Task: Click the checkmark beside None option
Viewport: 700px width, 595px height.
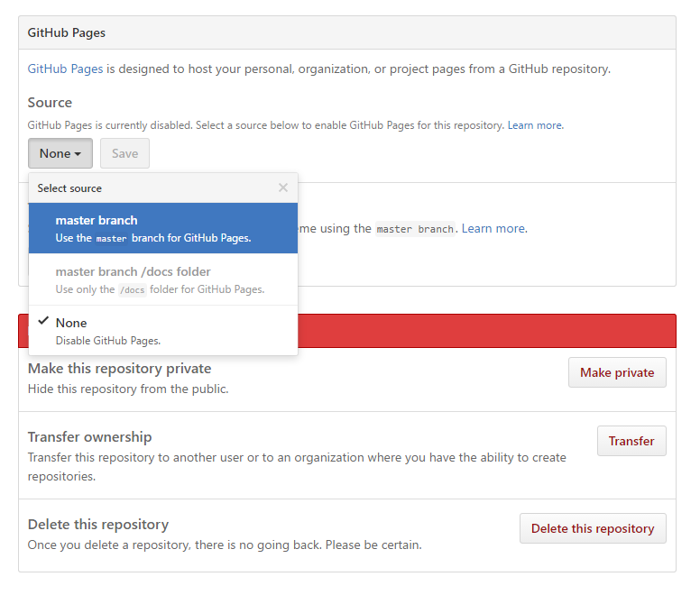Action: coord(43,321)
